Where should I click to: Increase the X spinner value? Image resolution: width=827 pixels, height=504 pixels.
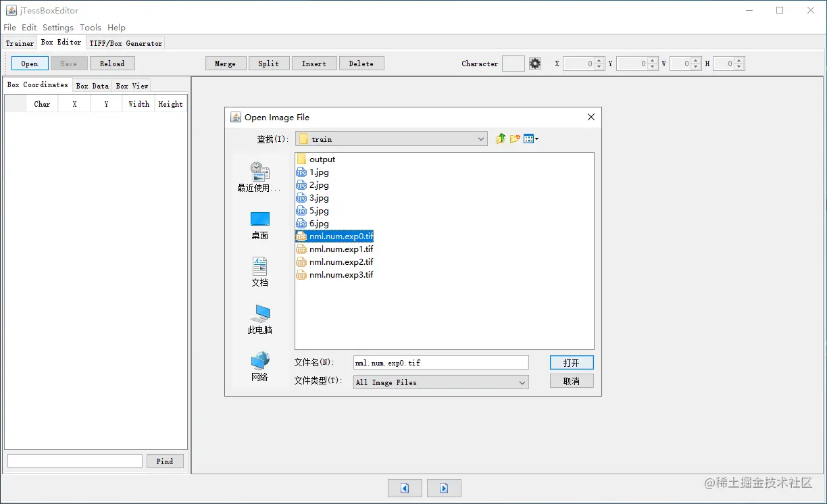pyautogui.click(x=599, y=60)
